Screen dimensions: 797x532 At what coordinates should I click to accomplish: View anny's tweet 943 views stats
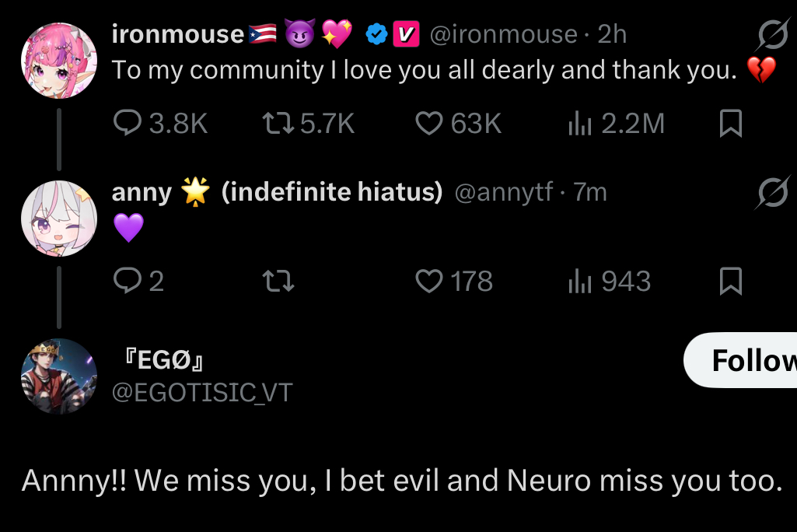pos(579,281)
